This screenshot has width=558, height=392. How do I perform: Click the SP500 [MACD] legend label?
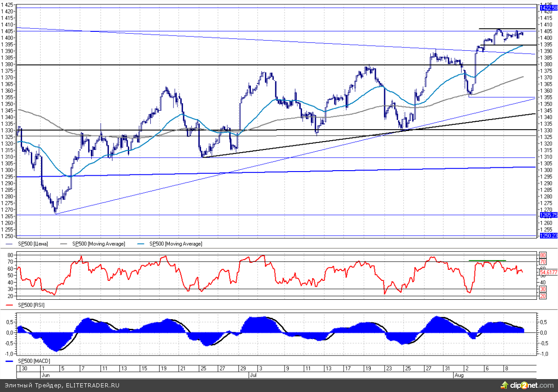point(33,360)
